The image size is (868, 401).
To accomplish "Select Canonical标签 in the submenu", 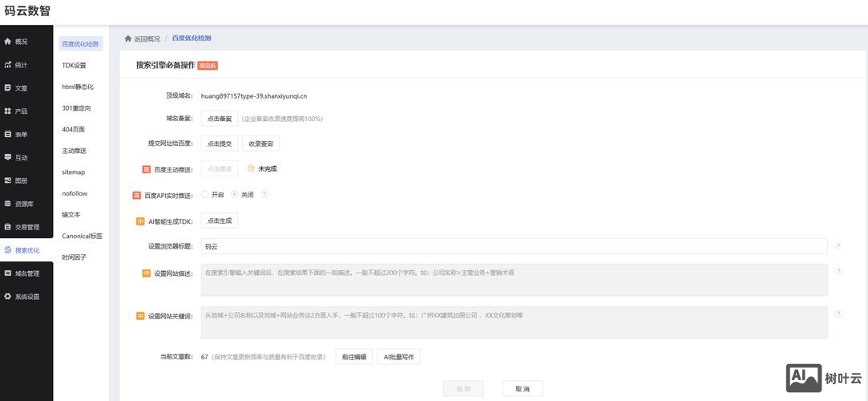I will tap(83, 236).
